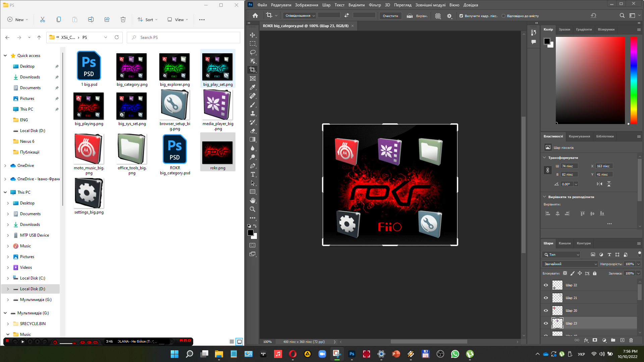This screenshot has width=644, height=362.
Task: Hide layer Шар 21
Action: 546,298
